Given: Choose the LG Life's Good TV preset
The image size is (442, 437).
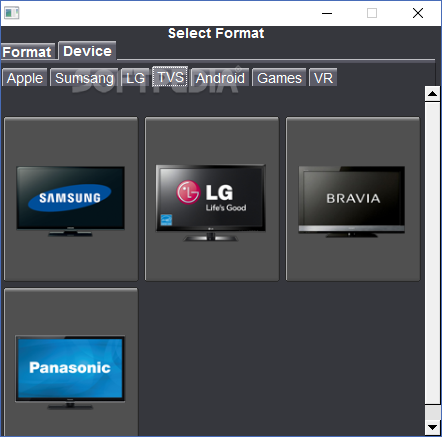Looking at the screenshot, I should click(x=212, y=199).
